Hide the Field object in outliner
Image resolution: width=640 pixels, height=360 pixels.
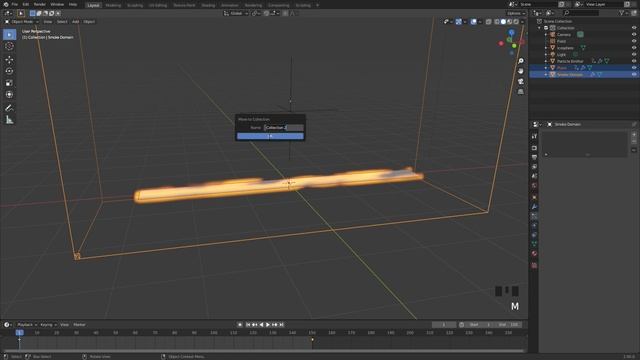tap(634, 41)
